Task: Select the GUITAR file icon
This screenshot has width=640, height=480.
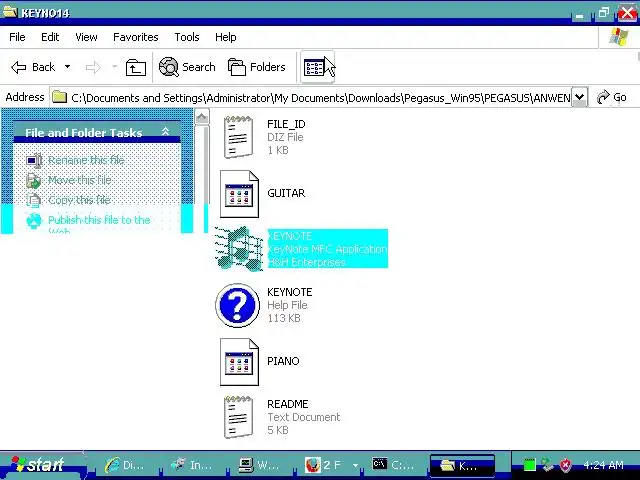Action: click(239, 194)
